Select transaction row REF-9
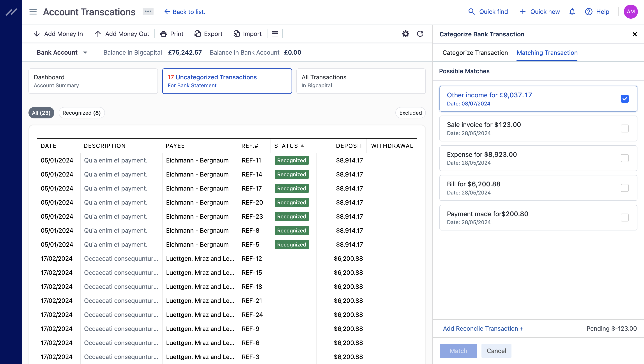This screenshot has height=364, width=644. click(x=227, y=328)
